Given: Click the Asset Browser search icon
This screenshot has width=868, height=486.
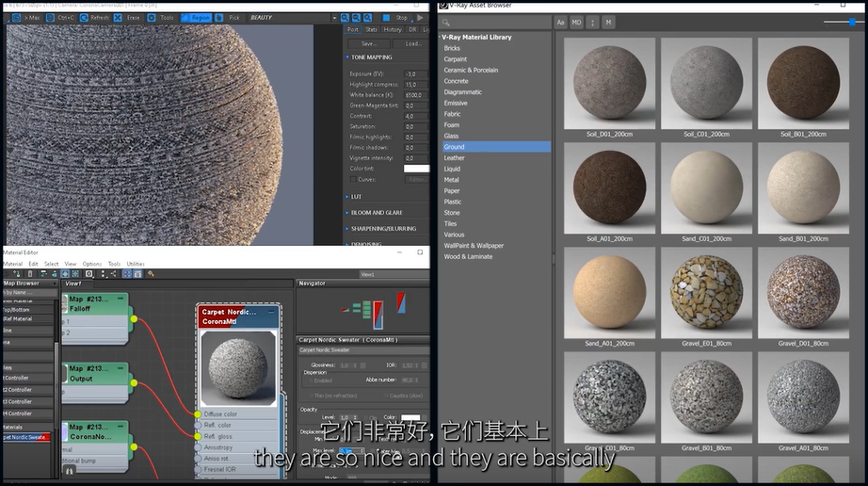Looking at the screenshot, I should 445,23.
